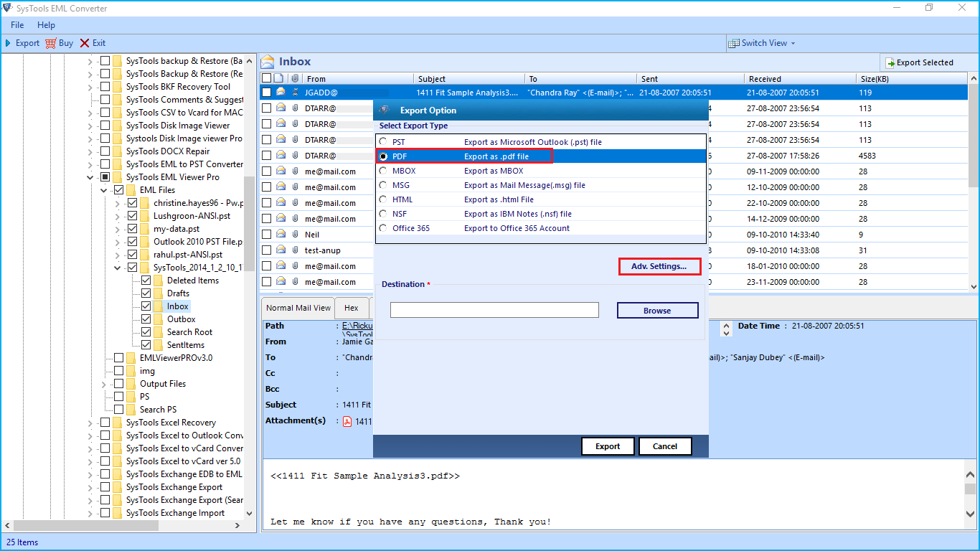This screenshot has width=980, height=551.
Task: Click the Search Root folder icon
Action: tap(158, 332)
